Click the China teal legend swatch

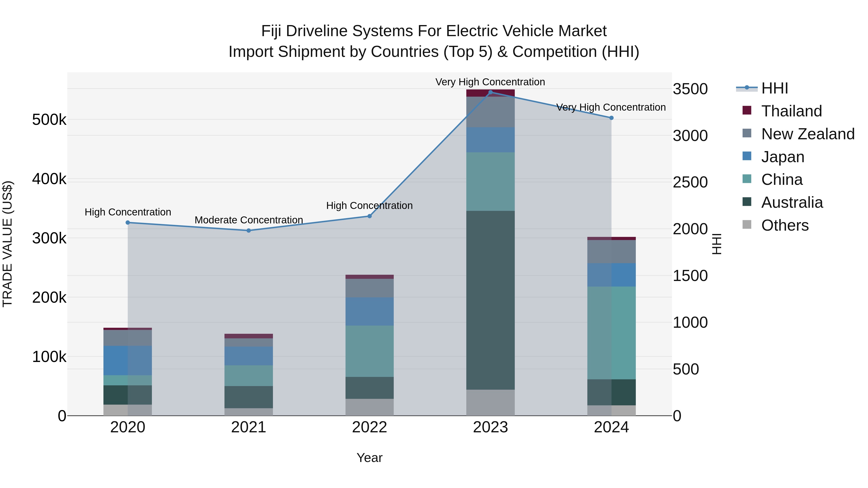(747, 179)
